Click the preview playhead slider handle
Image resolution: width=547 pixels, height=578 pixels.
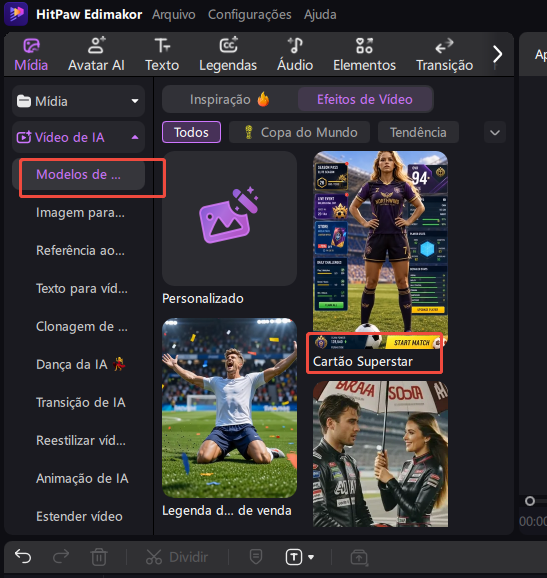click(530, 501)
